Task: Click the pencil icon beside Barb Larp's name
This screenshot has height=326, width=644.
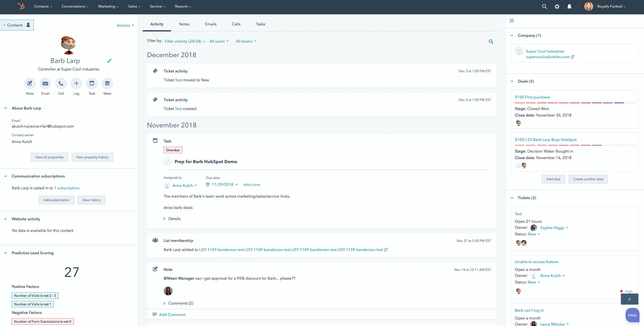Action: (x=109, y=61)
